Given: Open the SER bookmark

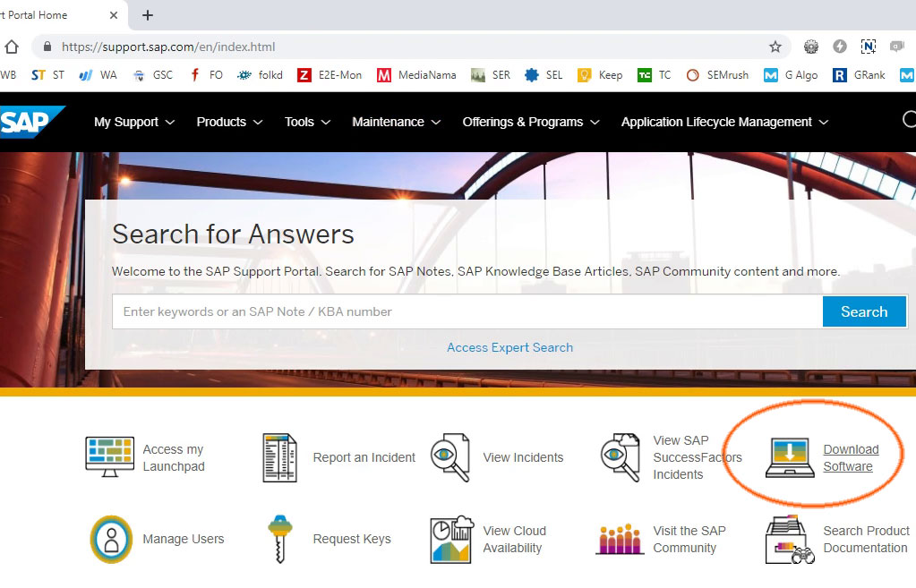Looking at the screenshot, I should coord(491,75).
